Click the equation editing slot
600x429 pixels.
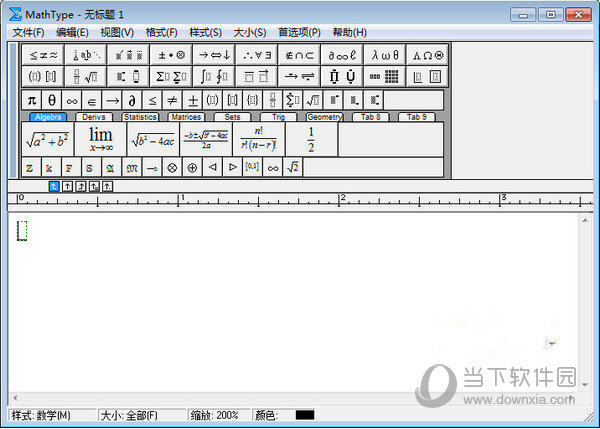pos(22,231)
